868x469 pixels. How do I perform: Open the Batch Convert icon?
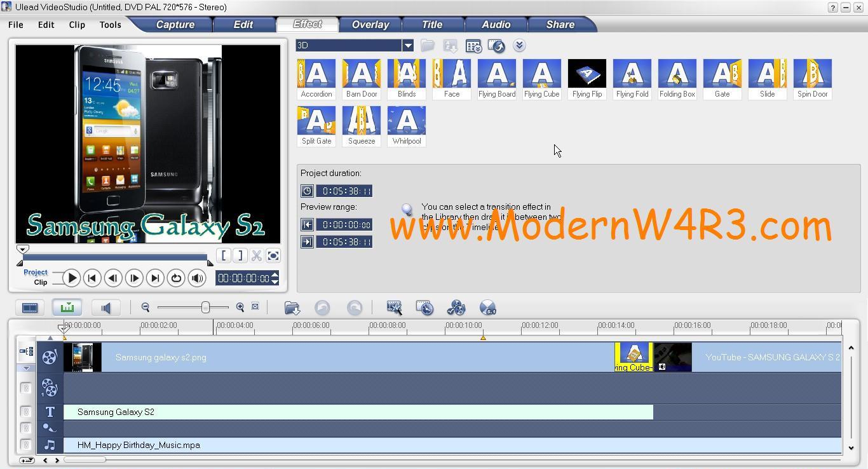[x=424, y=308]
